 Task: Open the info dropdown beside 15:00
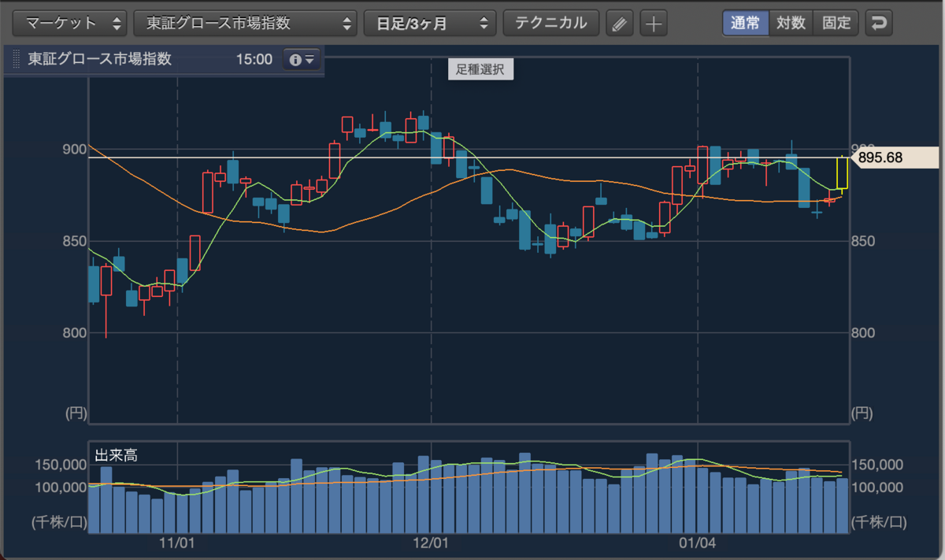click(302, 59)
